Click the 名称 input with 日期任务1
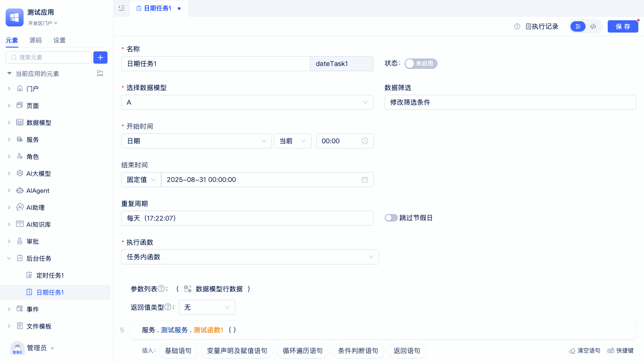Image resolution: width=644 pixels, height=362 pixels. pos(215,64)
